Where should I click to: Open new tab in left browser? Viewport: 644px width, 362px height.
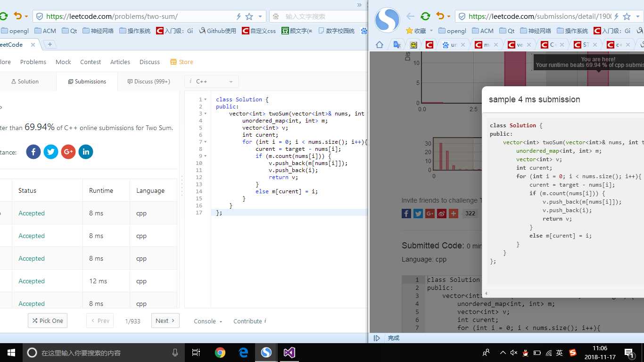pos(50,44)
